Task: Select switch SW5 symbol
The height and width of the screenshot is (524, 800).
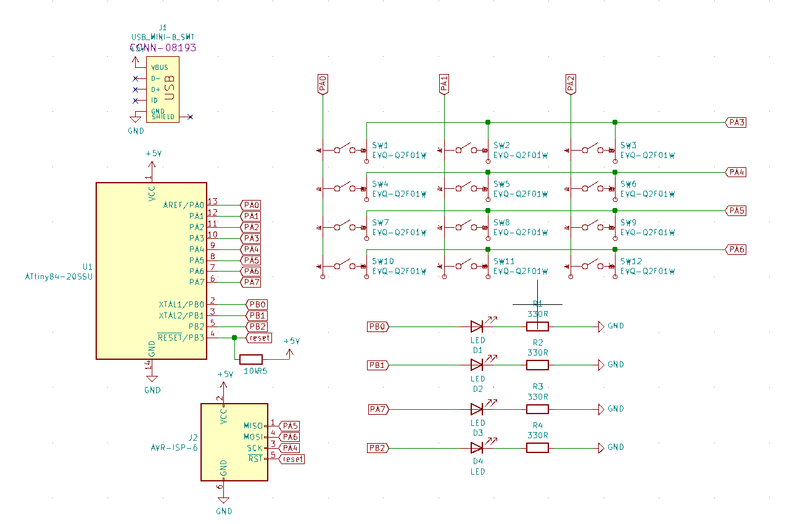Action: click(x=464, y=188)
